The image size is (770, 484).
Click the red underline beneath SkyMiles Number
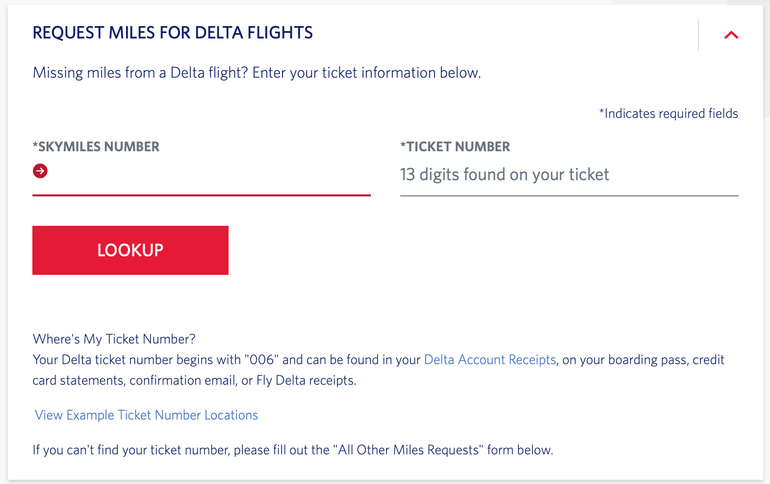pos(201,195)
